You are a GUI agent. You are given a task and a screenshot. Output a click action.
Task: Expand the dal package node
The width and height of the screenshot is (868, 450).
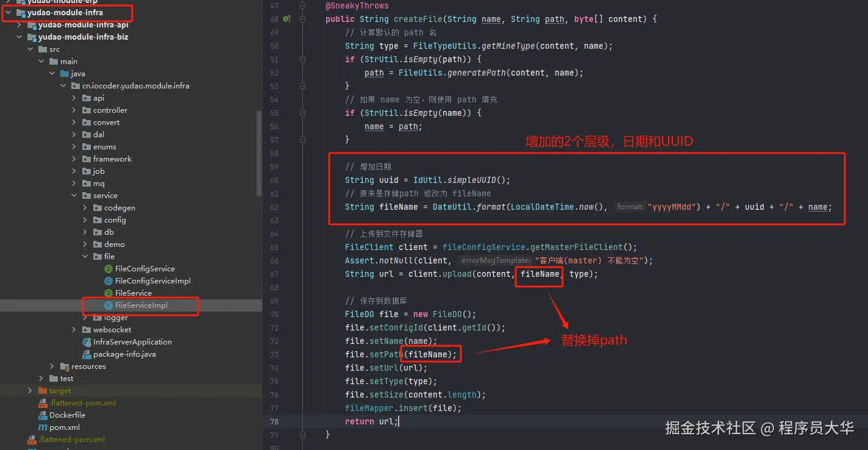click(x=74, y=135)
